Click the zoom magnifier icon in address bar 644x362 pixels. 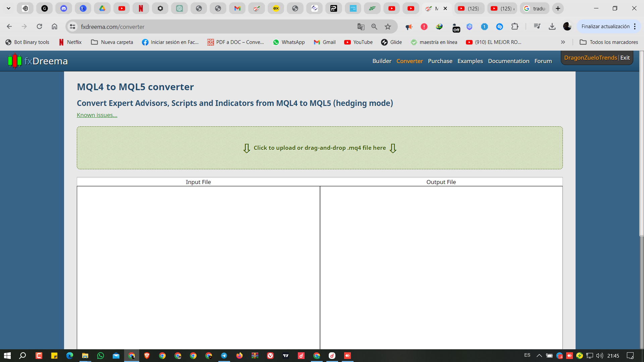point(374,26)
